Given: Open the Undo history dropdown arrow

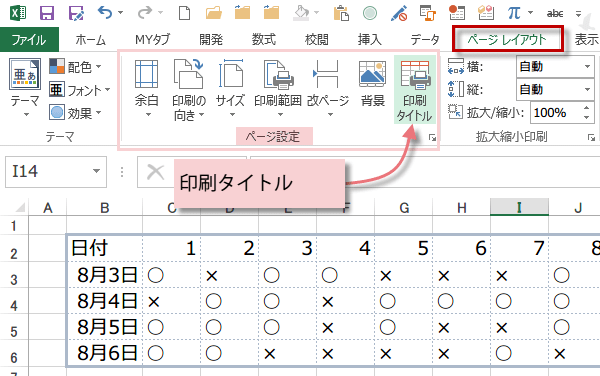Looking at the screenshot, I should (121, 13).
